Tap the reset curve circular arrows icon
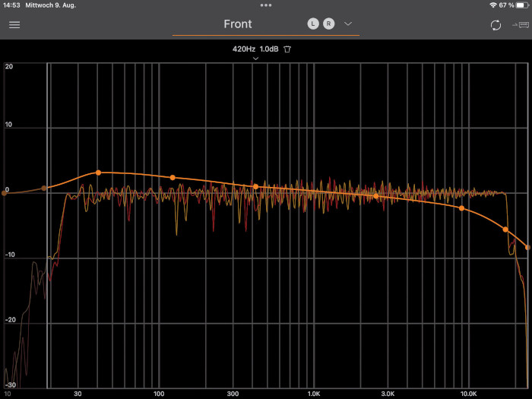532x399 pixels. (x=496, y=25)
